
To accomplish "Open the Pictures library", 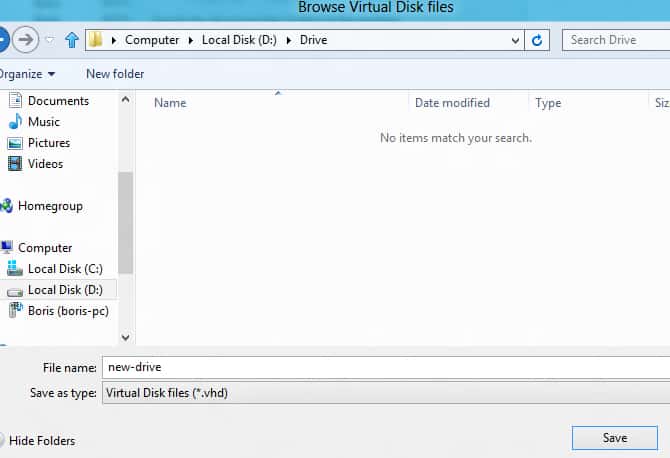I will 48,143.
